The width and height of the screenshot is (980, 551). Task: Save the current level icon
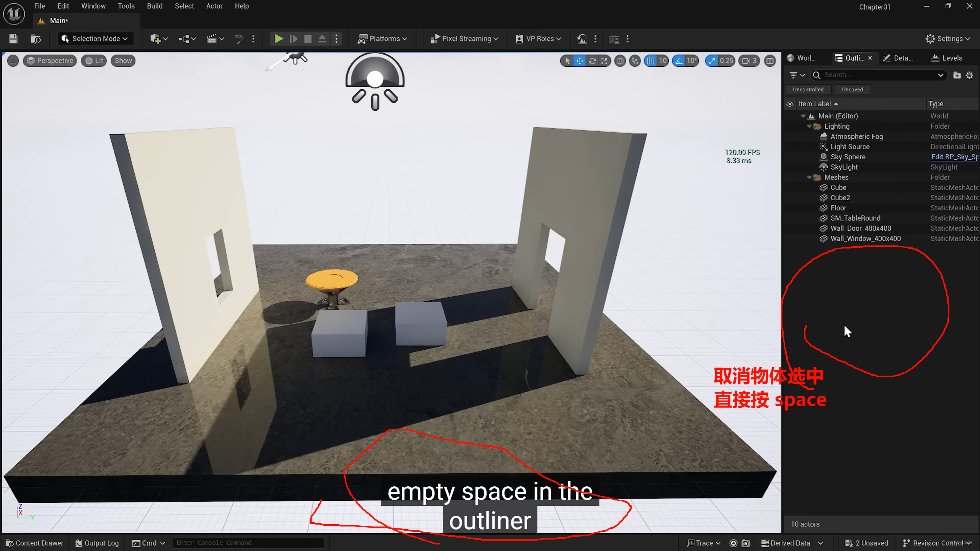click(x=13, y=39)
